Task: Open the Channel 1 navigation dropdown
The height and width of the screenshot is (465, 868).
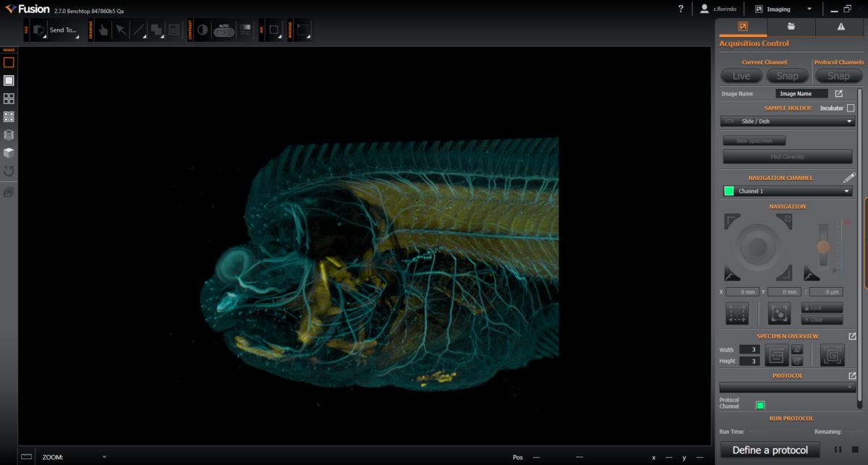Action: click(788, 191)
